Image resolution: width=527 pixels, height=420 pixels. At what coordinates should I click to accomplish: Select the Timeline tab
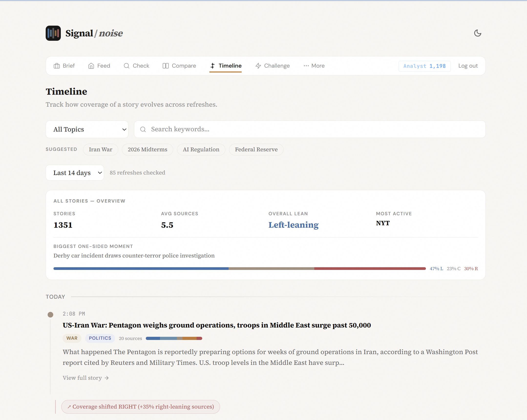pos(225,66)
